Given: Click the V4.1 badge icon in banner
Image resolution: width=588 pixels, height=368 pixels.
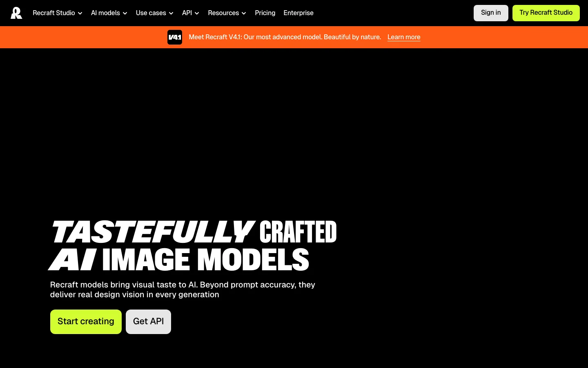Looking at the screenshot, I should coord(175,37).
